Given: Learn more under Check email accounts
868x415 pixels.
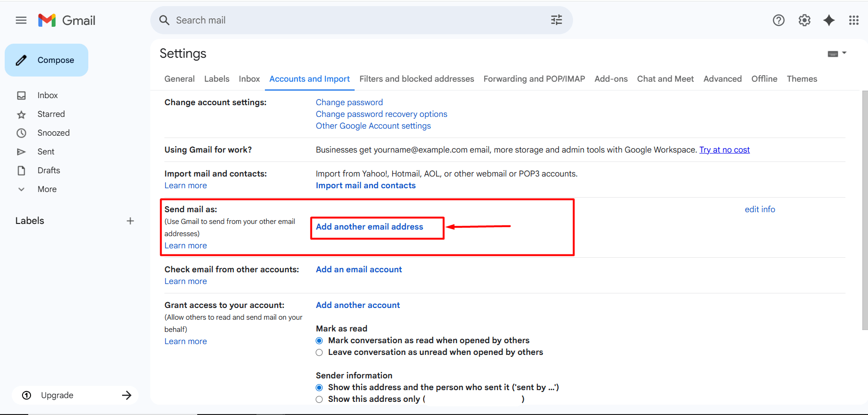Looking at the screenshot, I should (186, 281).
